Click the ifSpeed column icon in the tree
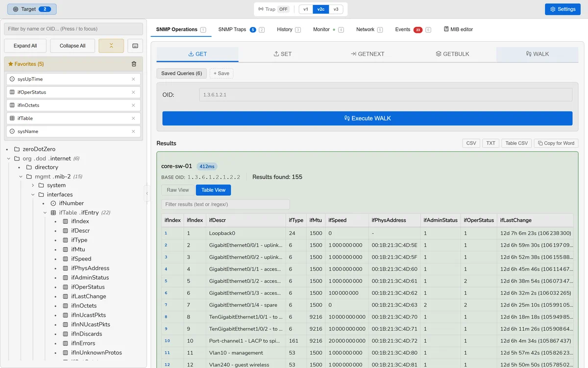 (66, 259)
